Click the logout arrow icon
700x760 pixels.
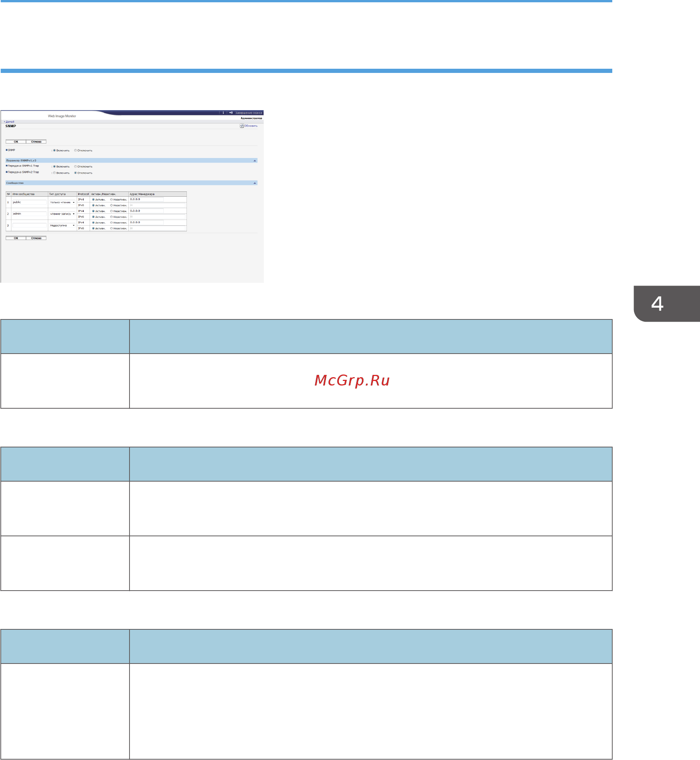pos(231,113)
